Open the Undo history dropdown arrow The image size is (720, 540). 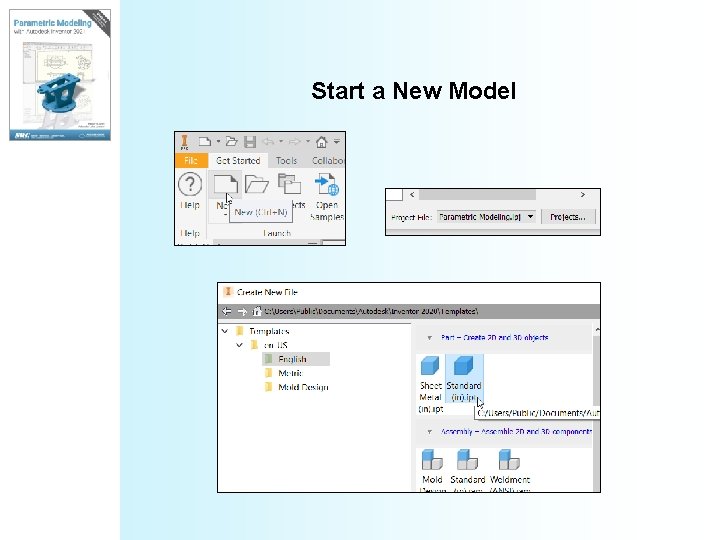[x=281, y=141]
